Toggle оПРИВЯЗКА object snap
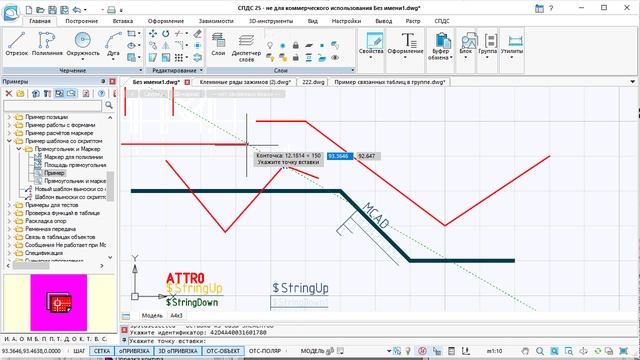Image resolution: width=640 pixels, height=360 pixels. point(134,351)
